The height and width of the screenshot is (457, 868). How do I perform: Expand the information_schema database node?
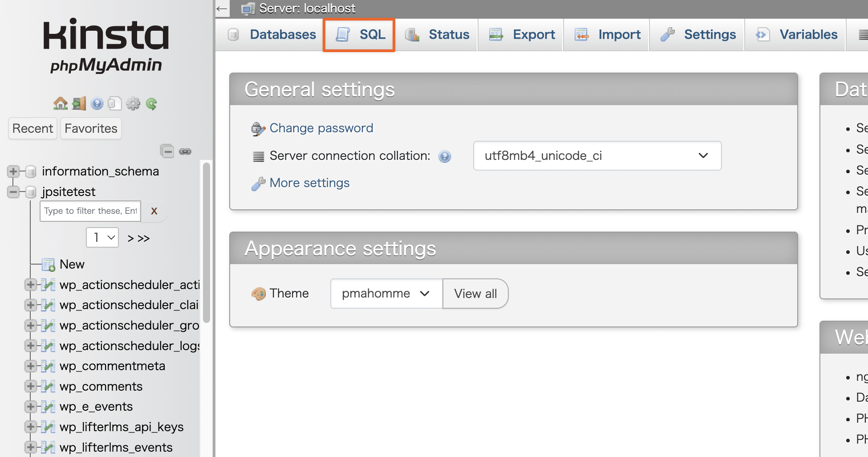click(x=13, y=171)
